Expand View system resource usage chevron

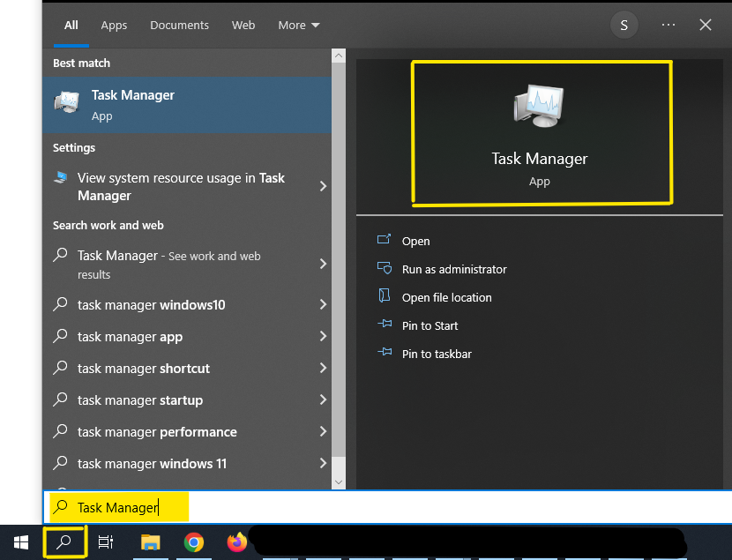coord(323,186)
